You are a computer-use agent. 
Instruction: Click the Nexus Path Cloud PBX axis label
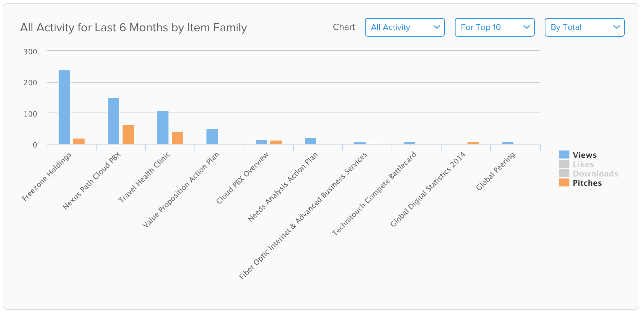click(92, 181)
